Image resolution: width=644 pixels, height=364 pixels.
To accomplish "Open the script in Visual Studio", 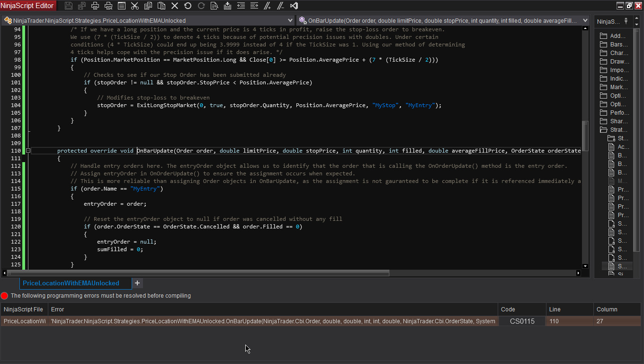I will tap(294, 6).
